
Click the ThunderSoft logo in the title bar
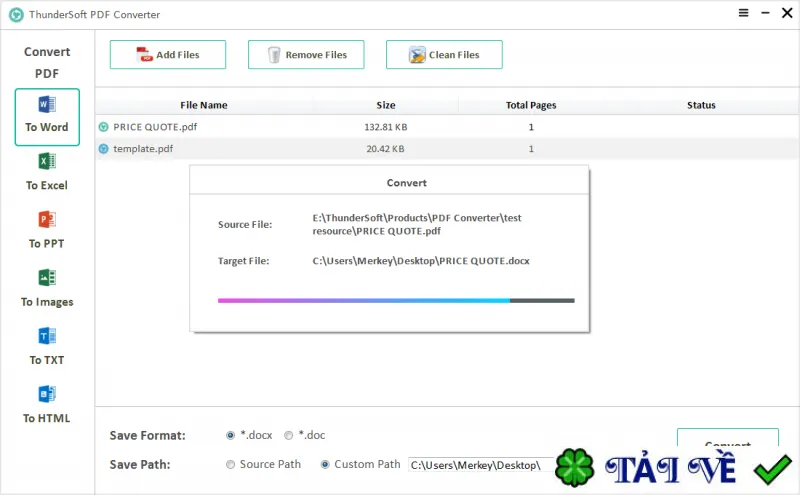coord(16,15)
